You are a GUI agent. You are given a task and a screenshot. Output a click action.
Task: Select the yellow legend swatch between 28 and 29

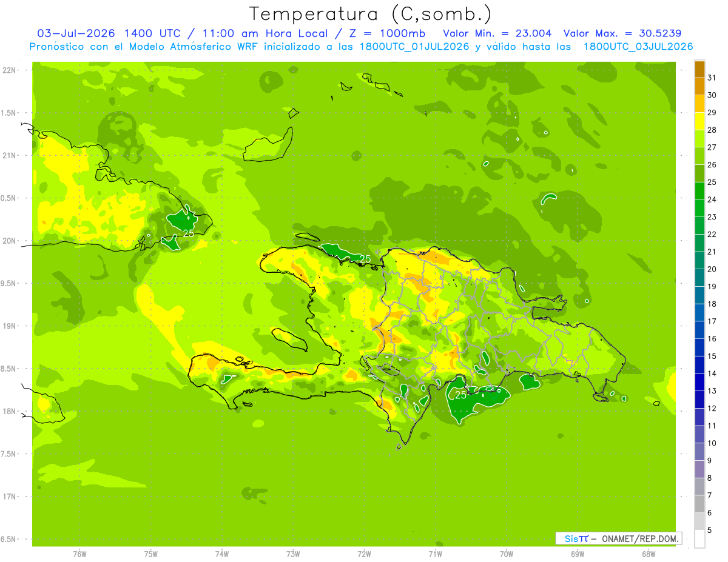tap(699, 121)
